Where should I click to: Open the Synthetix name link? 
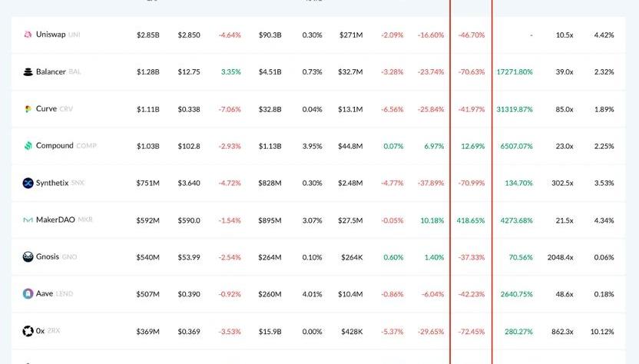[x=52, y=183]
